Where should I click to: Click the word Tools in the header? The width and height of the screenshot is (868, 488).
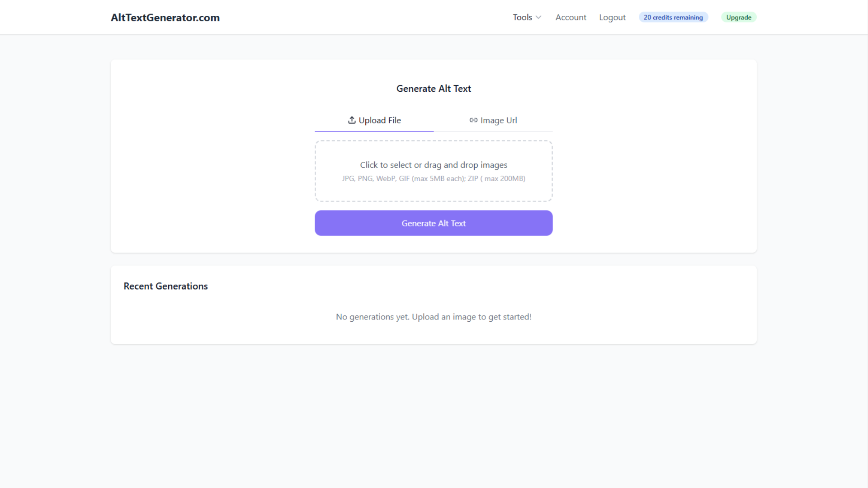(x=522, y=17)
